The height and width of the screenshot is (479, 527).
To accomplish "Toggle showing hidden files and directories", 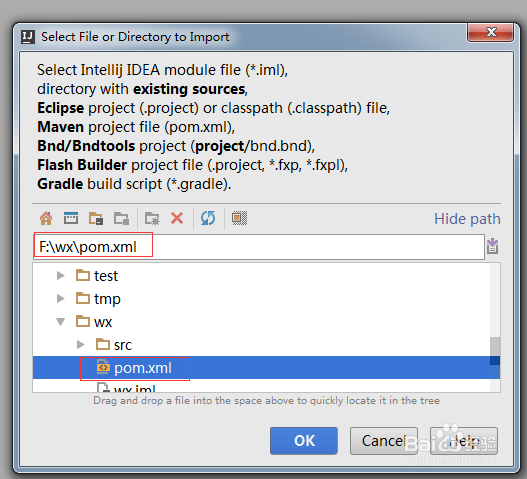I will (239, 218).
